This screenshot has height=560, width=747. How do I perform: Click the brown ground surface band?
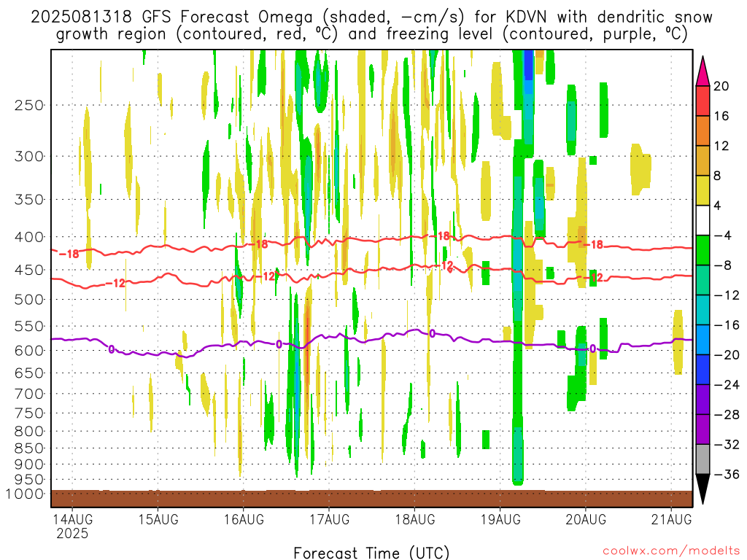pos(371,499)
